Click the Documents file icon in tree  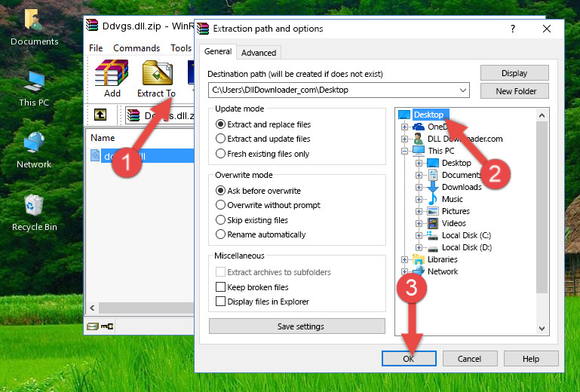(432, 175)
